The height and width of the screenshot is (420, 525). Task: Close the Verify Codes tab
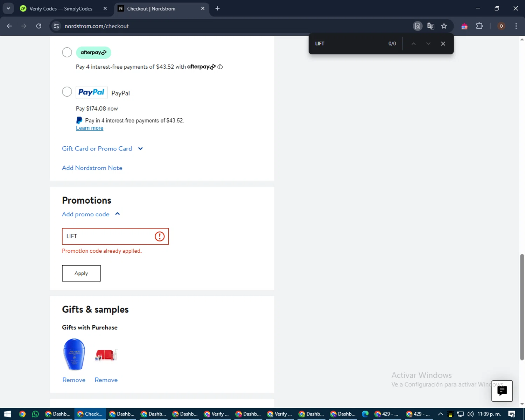[x=105, y=8]
